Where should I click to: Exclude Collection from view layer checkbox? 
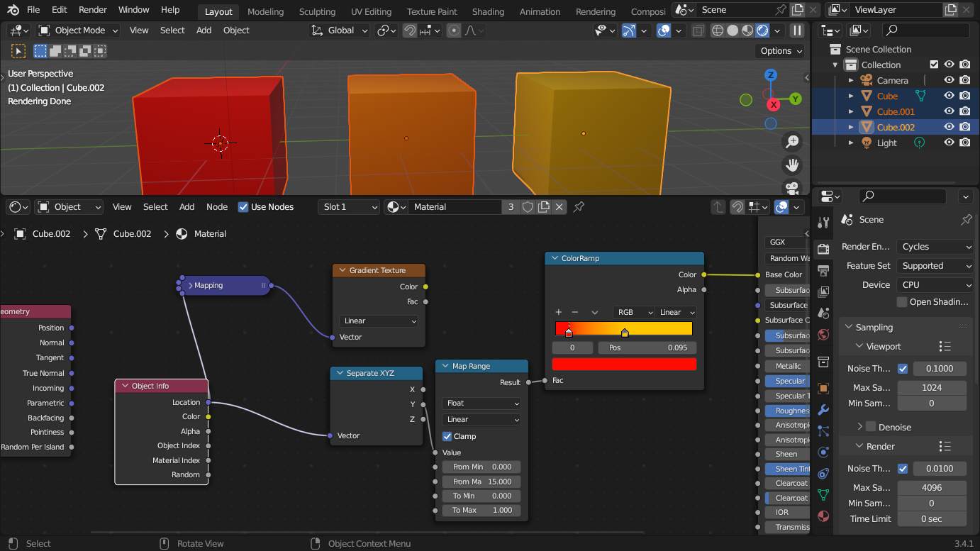(x=934, y=65)
